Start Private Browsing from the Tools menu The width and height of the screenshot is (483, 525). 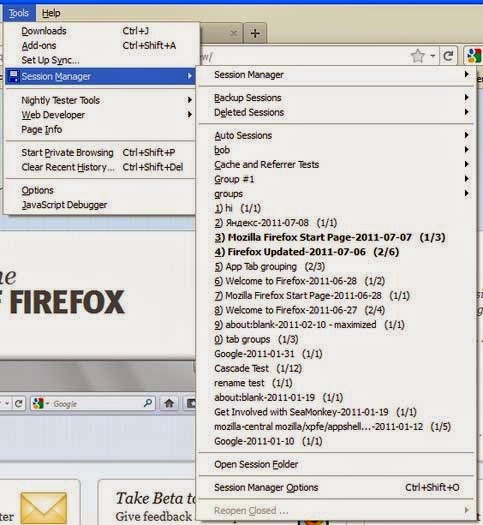pos(100,153)
